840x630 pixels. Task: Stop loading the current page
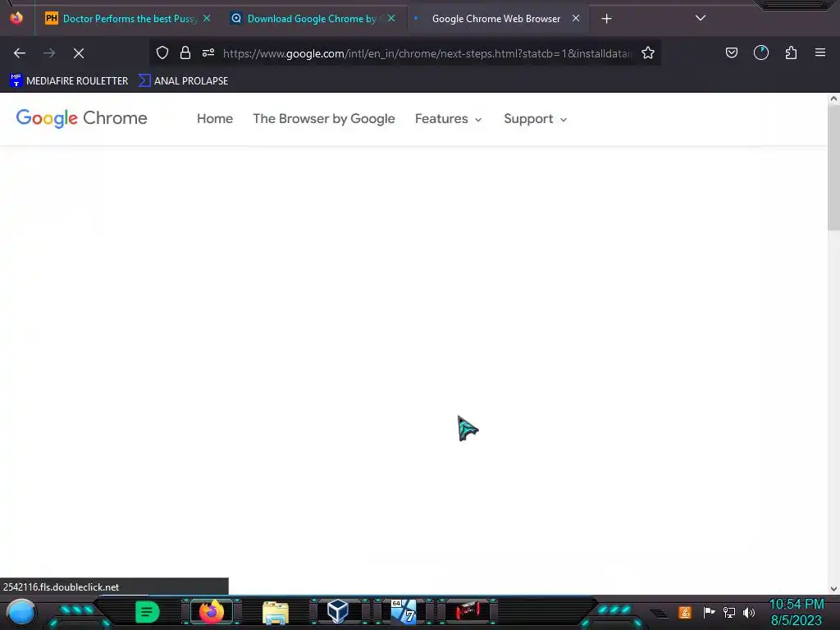79,53
